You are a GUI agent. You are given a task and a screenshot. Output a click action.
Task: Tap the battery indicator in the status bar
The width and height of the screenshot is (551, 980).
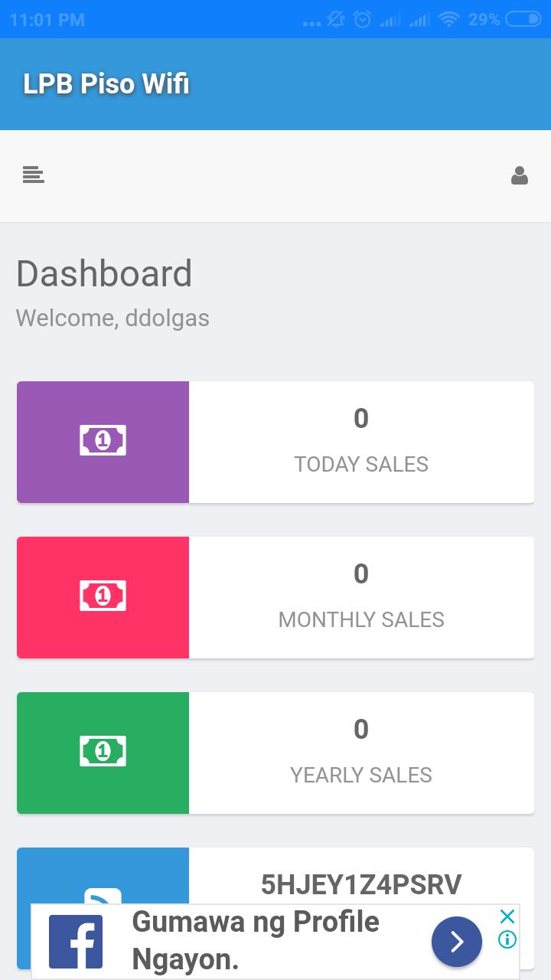523,19
